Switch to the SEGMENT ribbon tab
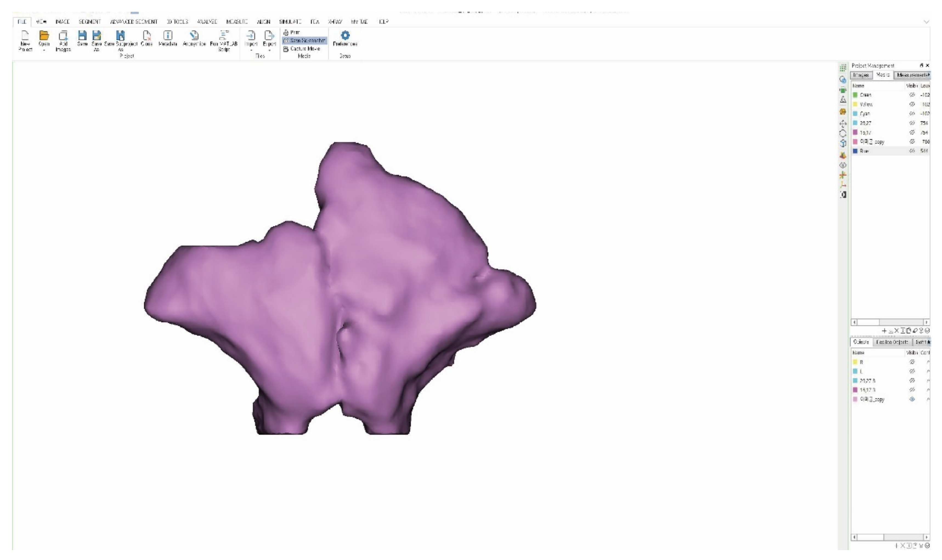The image size is (942, 560). click(x=89, y=22)
